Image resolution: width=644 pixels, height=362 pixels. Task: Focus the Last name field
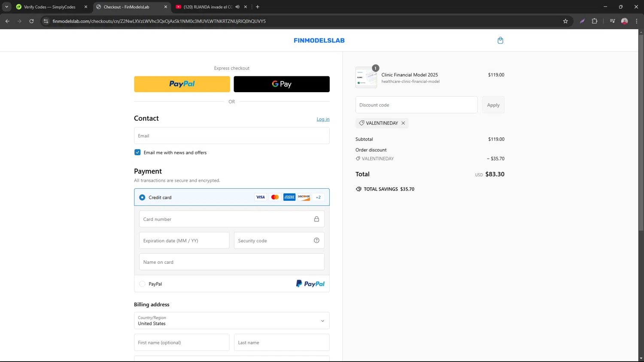pyautogui.click(x=282, y=343)
